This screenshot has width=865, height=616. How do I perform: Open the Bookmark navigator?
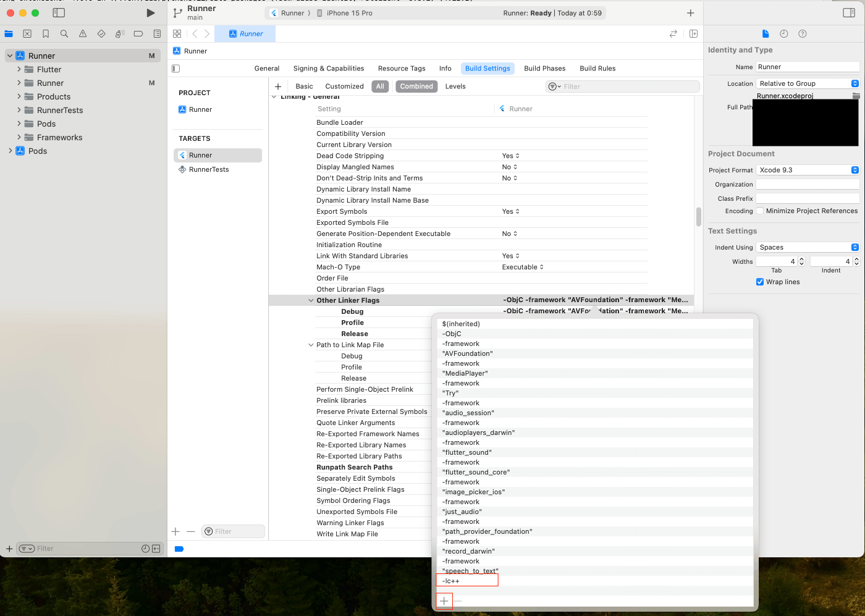[46, 34]
